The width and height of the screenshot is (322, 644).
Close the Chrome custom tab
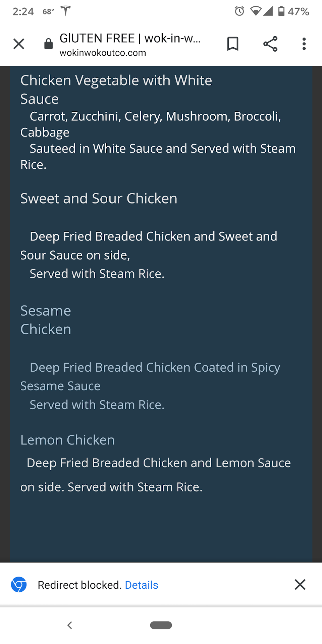click(x=19, y=44)
